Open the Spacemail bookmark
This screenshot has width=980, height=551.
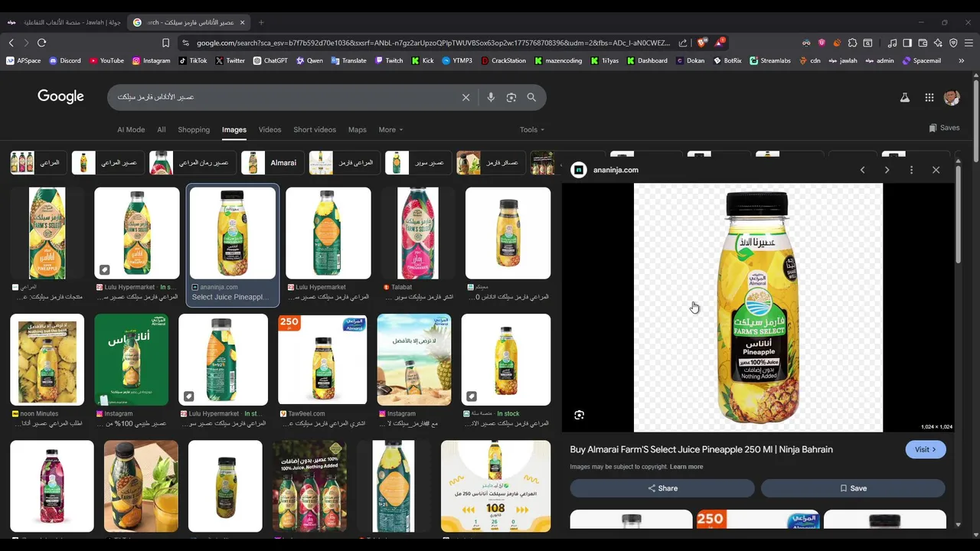921,60
